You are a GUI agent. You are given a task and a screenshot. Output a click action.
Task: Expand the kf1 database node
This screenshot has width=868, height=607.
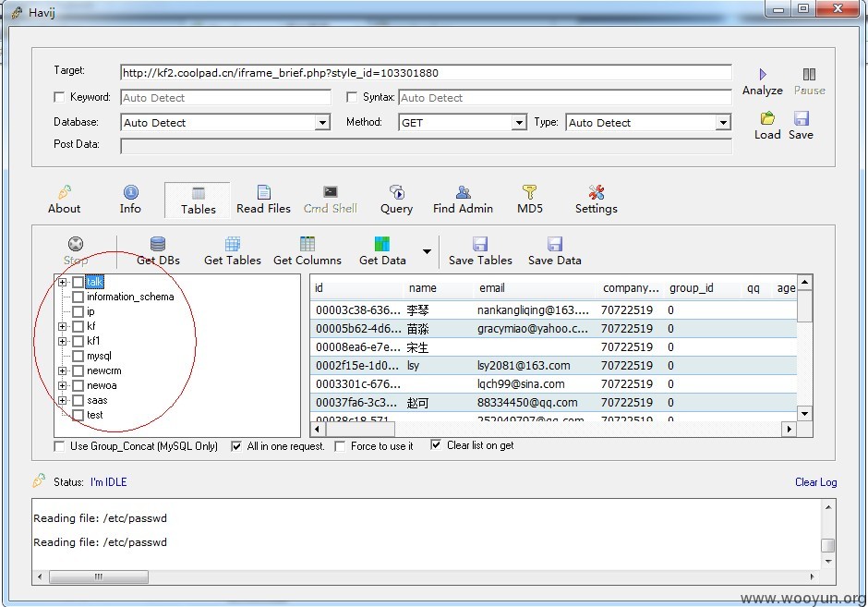click(63, 341)
